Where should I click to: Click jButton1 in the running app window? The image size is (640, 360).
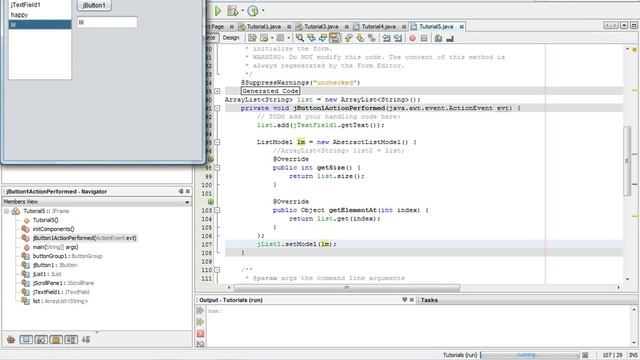coord(94,5)
